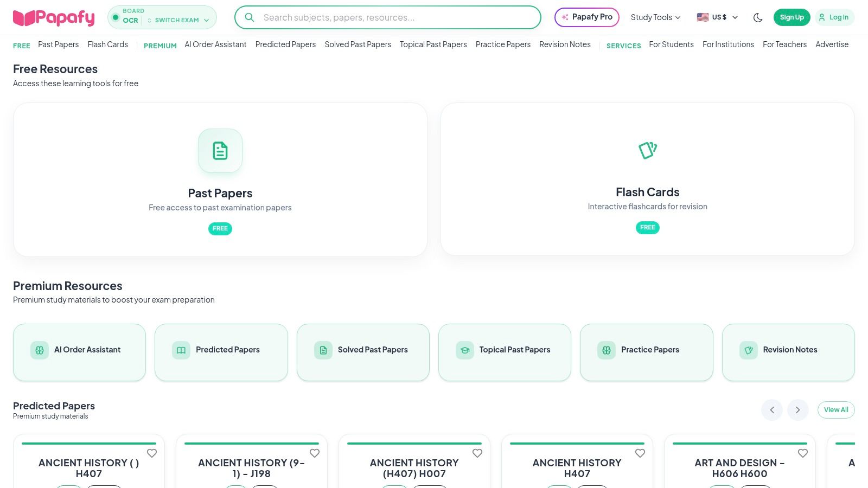Visit the For Institutions services link
Screen dimensions: 868x488
click(728, 44)
